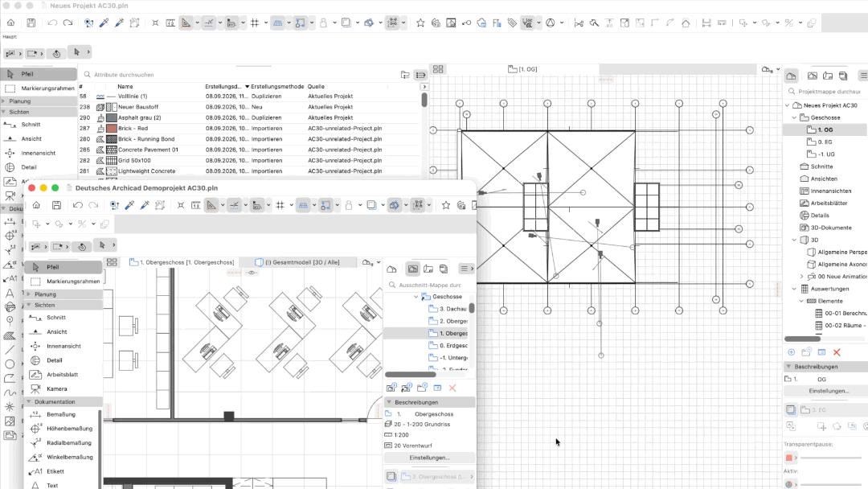Image resolution: width=868 pixels, height=489 pixels.
Task: Collapse the Geschosse folder in Demoprojekt navigator
Action: (x=416, y=297)
